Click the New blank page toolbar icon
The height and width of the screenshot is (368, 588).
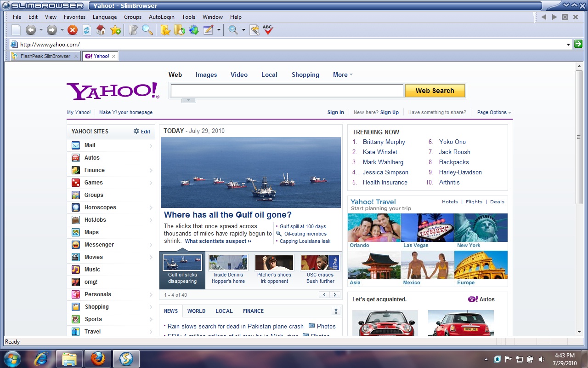(x=16, y=30)
